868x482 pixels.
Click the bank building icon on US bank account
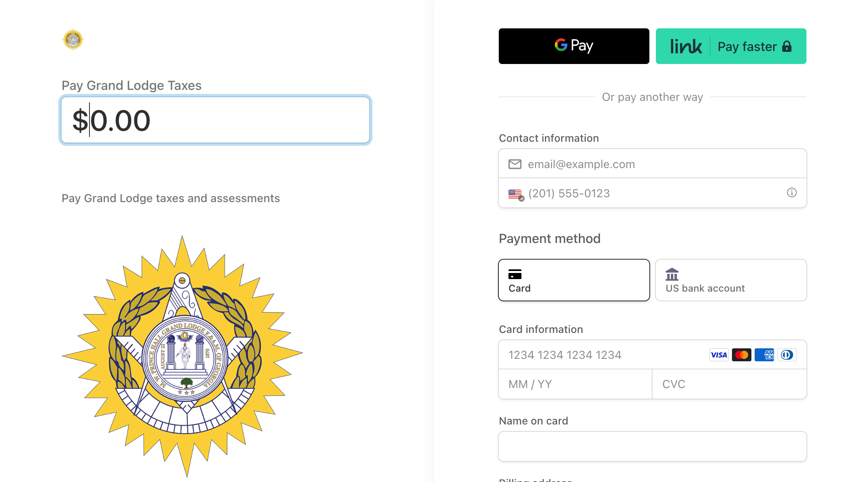pos(672,274)
